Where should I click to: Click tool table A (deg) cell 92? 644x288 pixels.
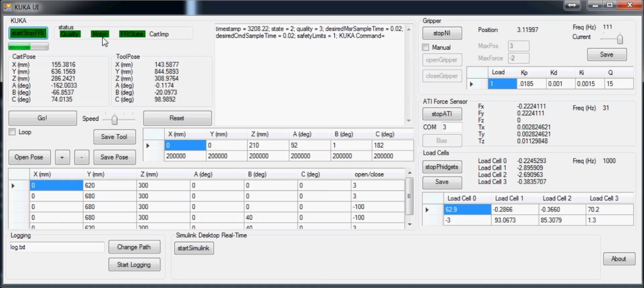pyautogui.click(x=310, y=145)
